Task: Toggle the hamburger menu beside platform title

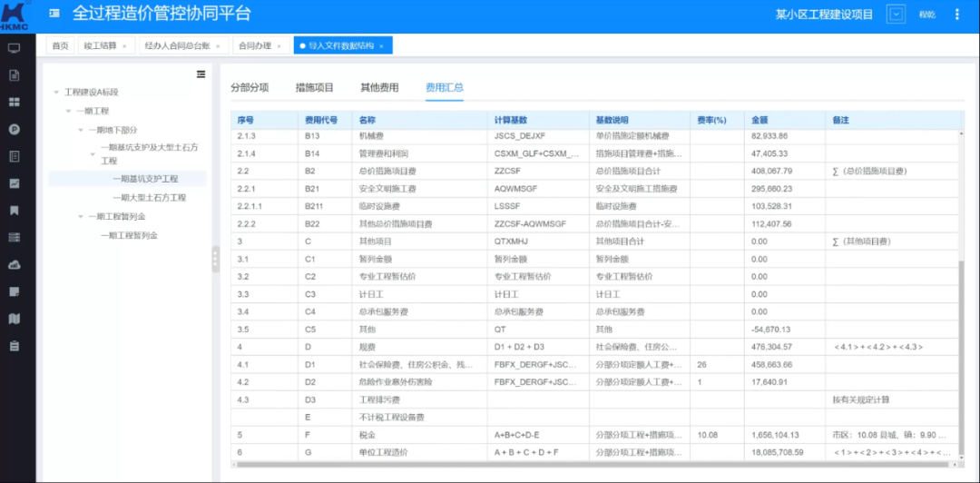Action: [x=55, y=14]
